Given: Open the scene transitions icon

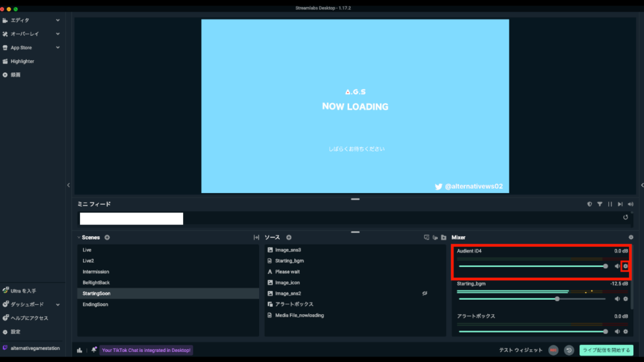Looking at the screenshot, I should pos(256,238).
